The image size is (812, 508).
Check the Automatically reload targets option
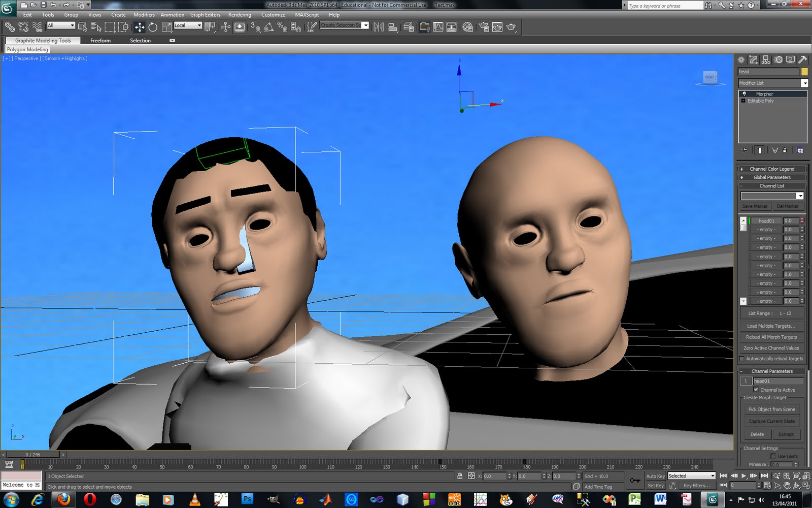[x=742, y=359]
